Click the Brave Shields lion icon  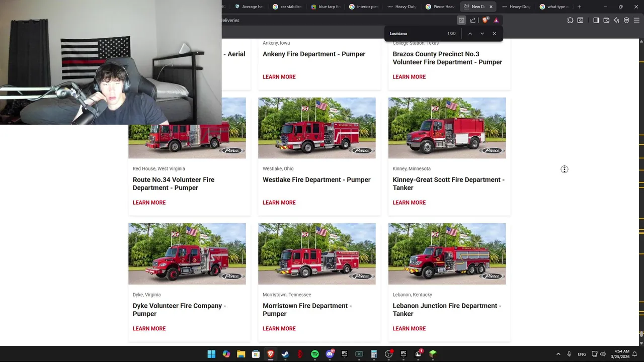[485, 20]
